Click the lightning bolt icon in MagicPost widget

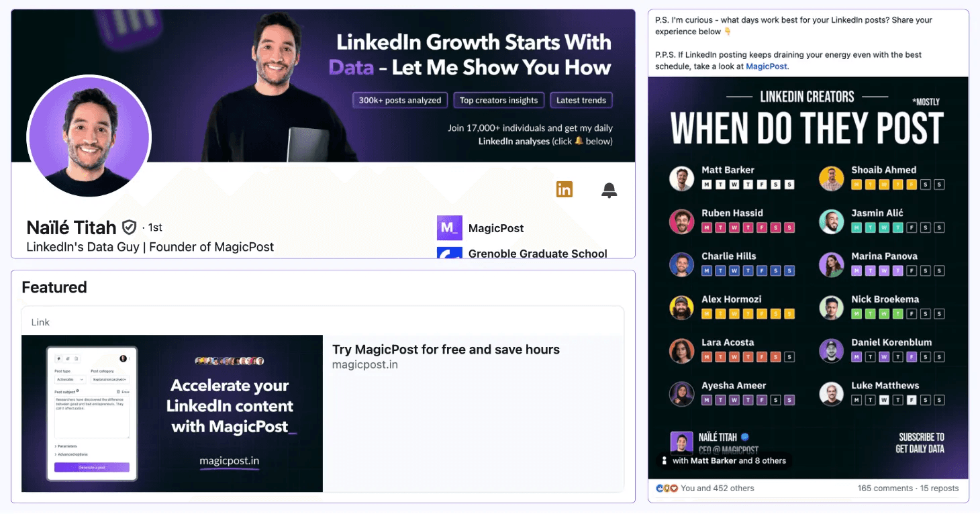pos(59,358)
